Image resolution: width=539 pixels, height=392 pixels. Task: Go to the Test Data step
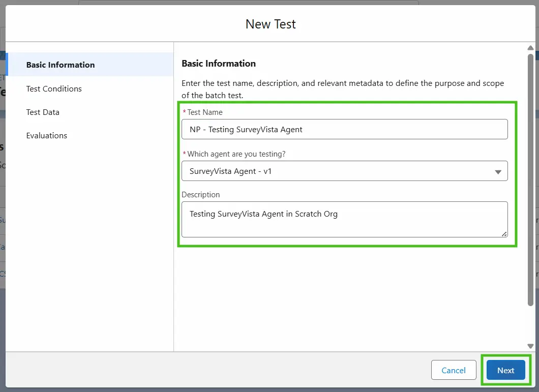pos(43,112)
